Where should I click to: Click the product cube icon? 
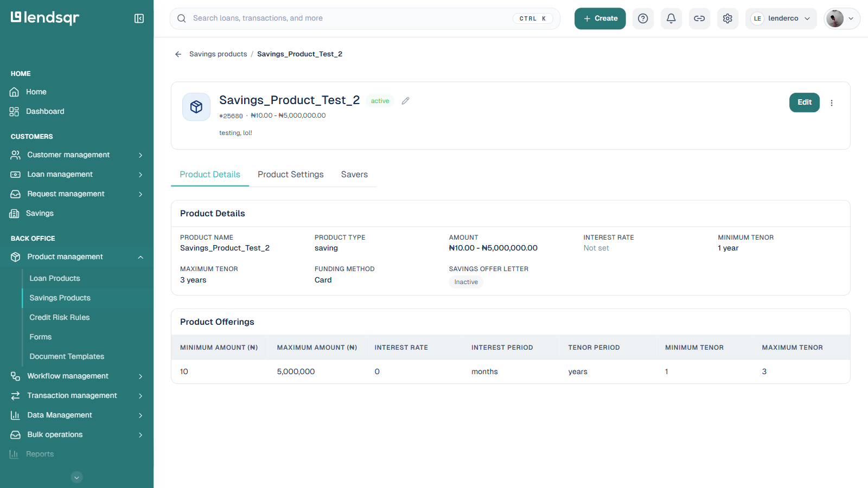click(196, 107)
